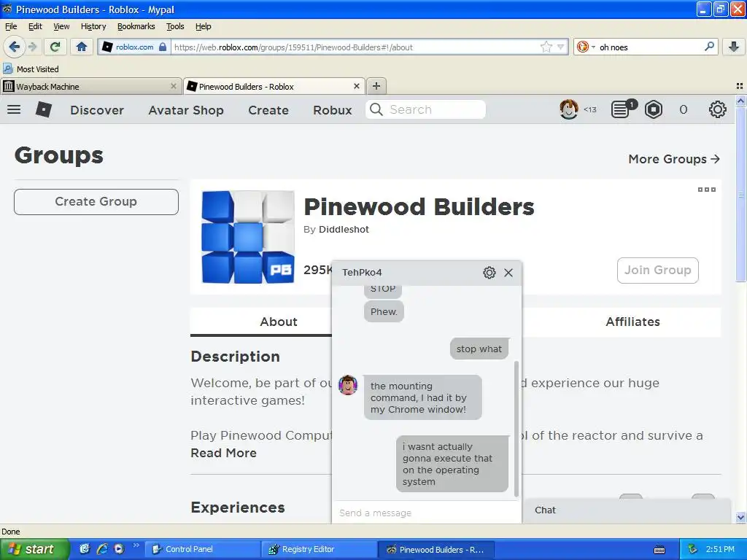
Task: Click the Join Group button
Action: [657, 270]
